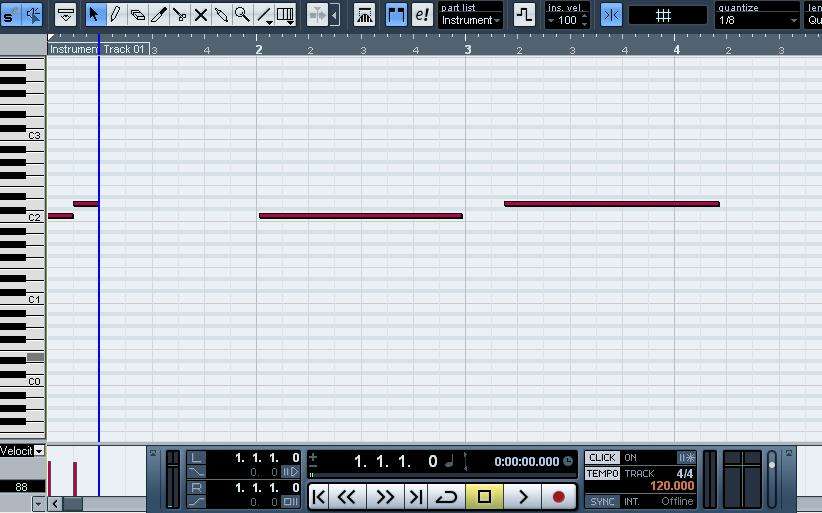Select the Trim tool
Viewport: 822px width, 513px height.
pos(158,15)
